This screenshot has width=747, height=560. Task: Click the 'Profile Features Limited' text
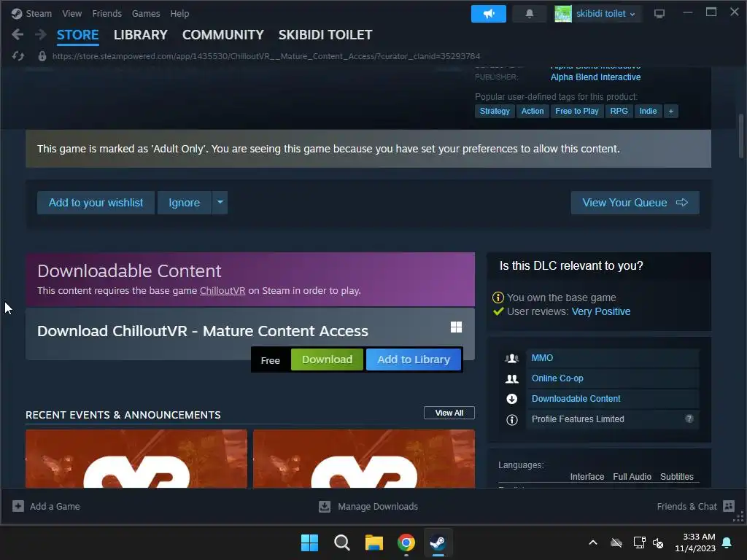578,419
